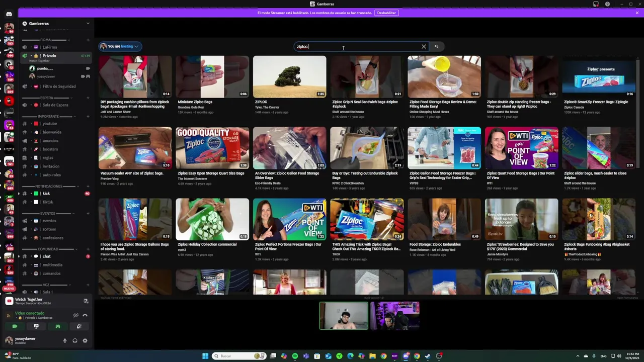This screenshot has width=644, height=362.
Task: Dismiss the streamer mode purple banner
Action: tap(637, 13)
